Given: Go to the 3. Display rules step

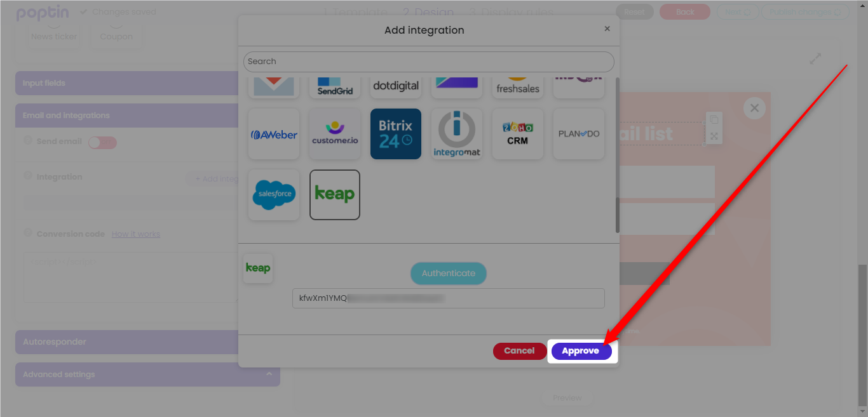Looking at the screenshot, I should point(511,12).
